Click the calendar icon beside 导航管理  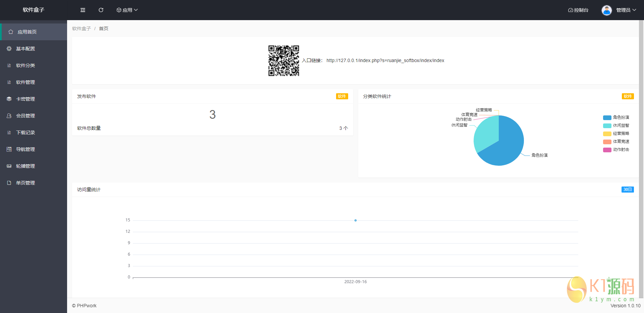click(9, 149)
